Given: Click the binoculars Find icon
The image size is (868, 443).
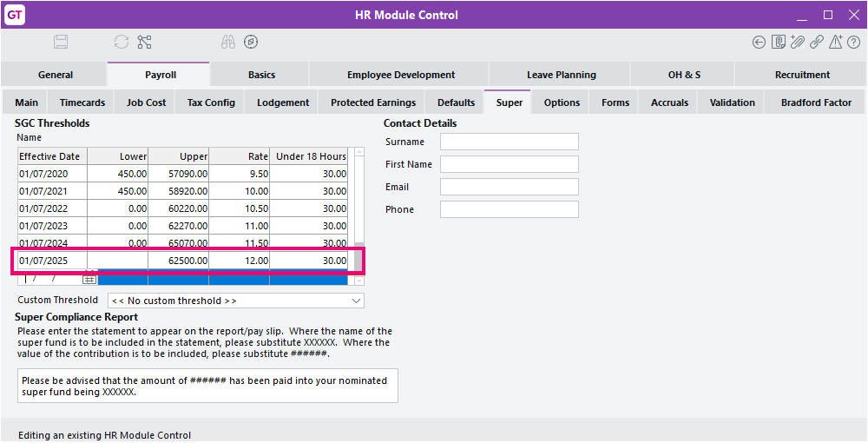Looking at the screenshot, I should (228, 42).
